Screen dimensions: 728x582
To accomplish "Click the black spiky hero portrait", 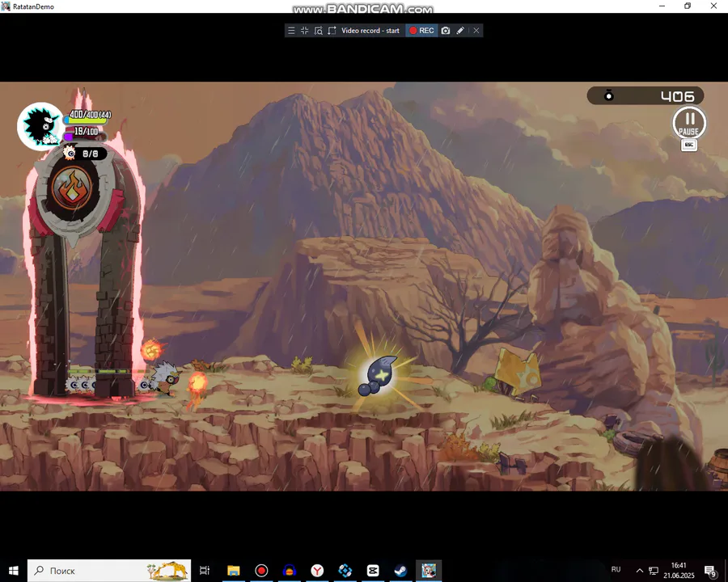I will (40, 126).
